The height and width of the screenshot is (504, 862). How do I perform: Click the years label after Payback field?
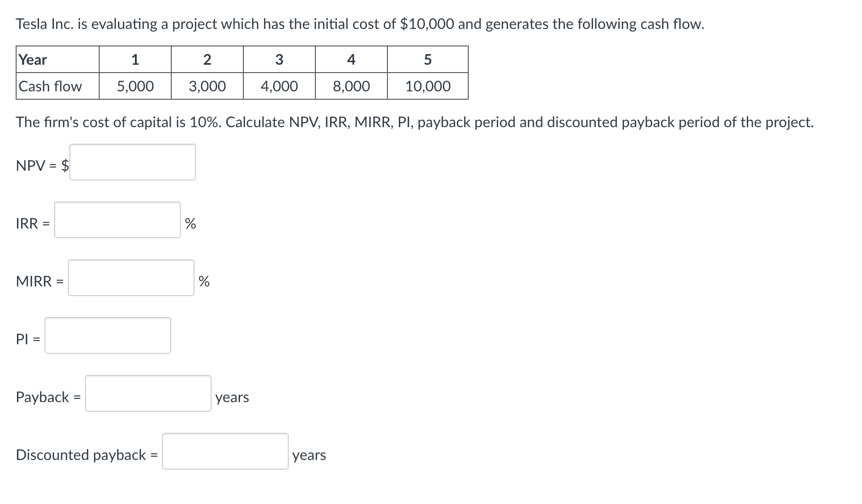pyautogui.click(x=232, y=398)
